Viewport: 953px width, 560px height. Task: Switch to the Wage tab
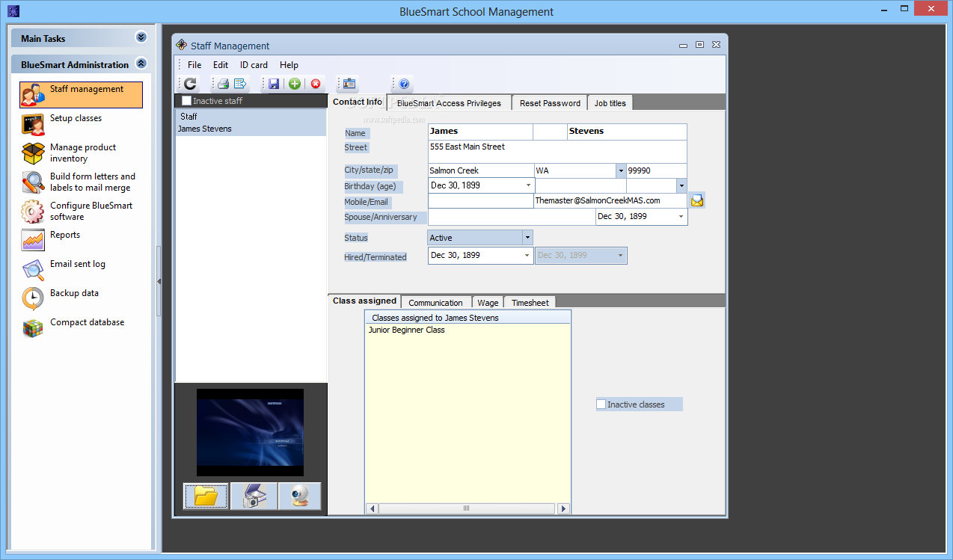point(488,303)
